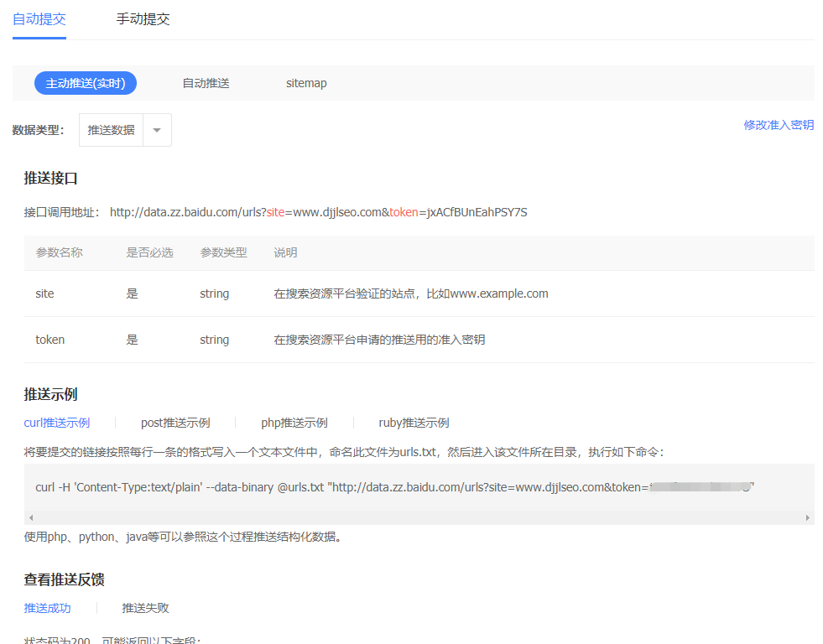Switch to the 自动提交 tab

[x=39, y=19]
